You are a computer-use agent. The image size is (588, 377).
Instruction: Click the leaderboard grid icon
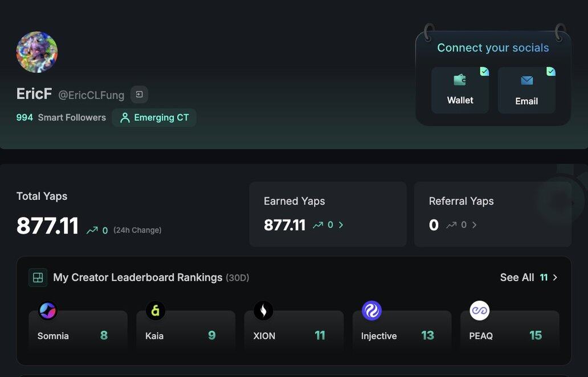(x=38, y=278)
